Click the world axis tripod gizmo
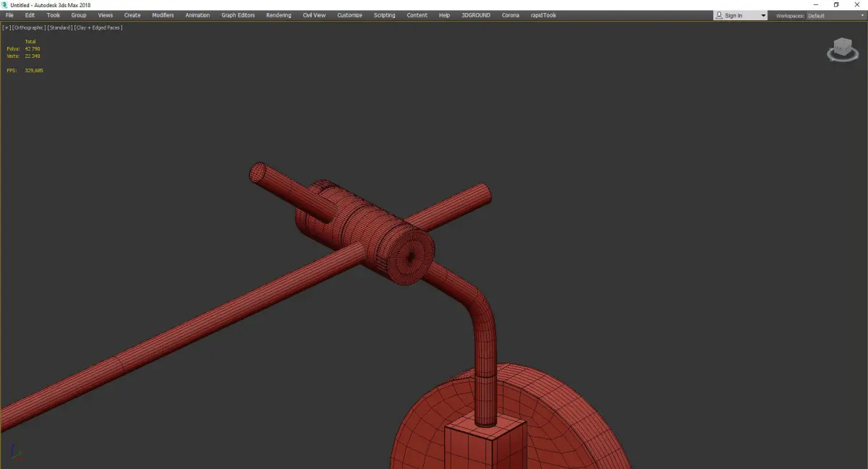This screenshot has height=469, width=868. (x=16, y=452)
